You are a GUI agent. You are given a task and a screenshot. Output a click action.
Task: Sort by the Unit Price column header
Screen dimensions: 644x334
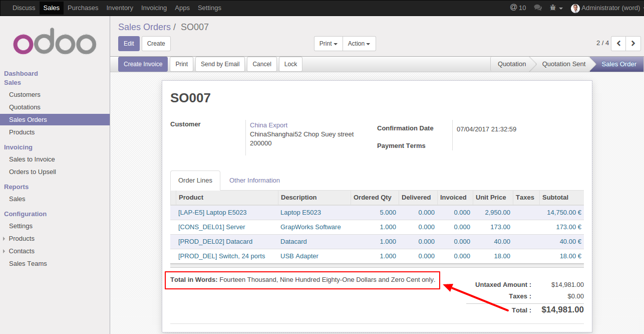point(493,198)
